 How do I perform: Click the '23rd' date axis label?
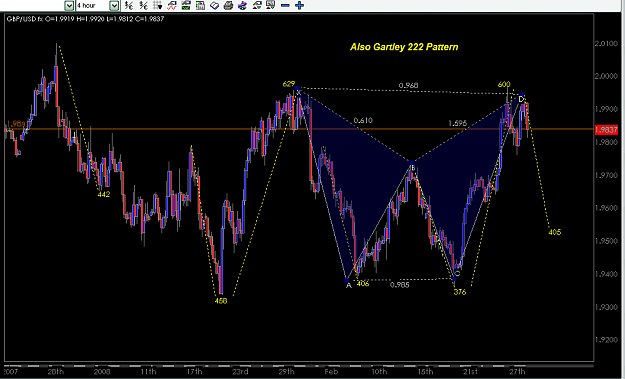(240, 371)
